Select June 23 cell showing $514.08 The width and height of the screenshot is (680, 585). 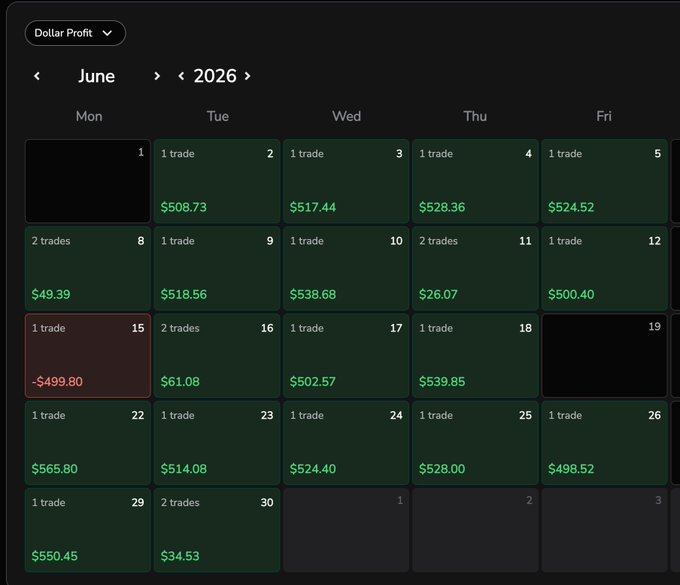[217, 443]
